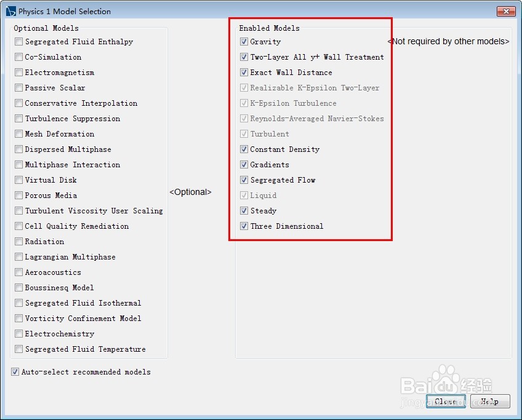Disable Two-Layer All y+ Wall Treatment

click(244, 57)
